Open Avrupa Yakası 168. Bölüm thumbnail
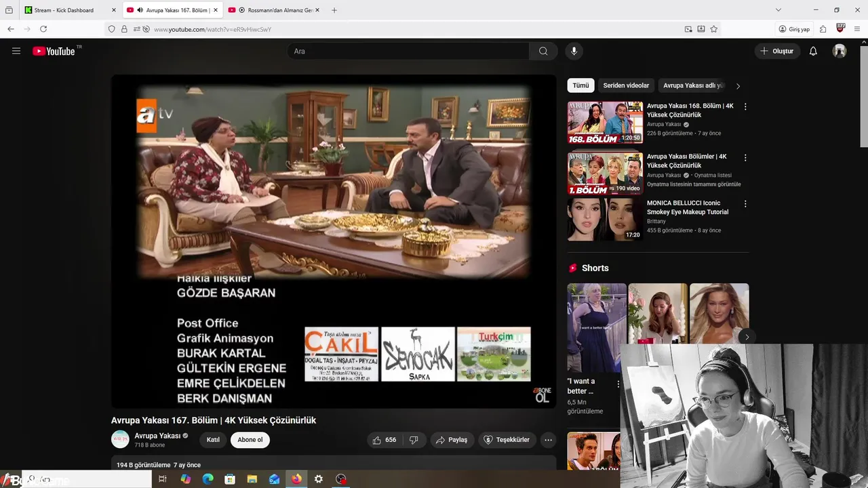The height and width of the screenshot is (488, 868). click(x=605, y=123)
